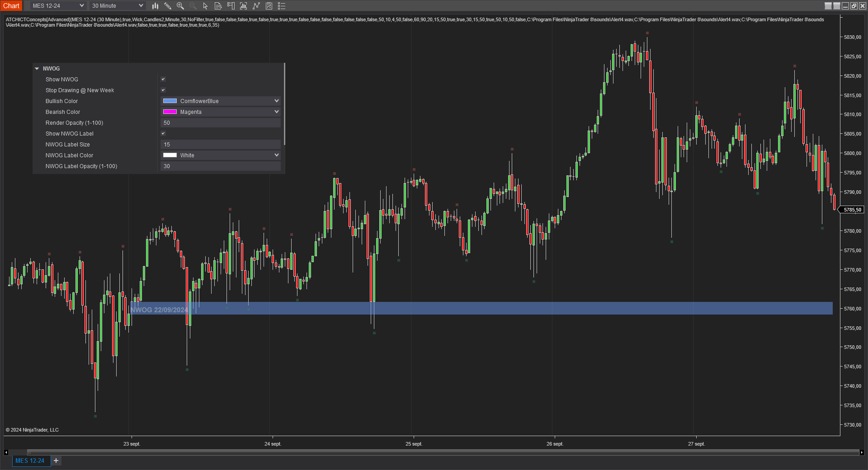
Task: Click the 5760,00 price axis label
Action: pyautogui.click(x=853, y=309)
